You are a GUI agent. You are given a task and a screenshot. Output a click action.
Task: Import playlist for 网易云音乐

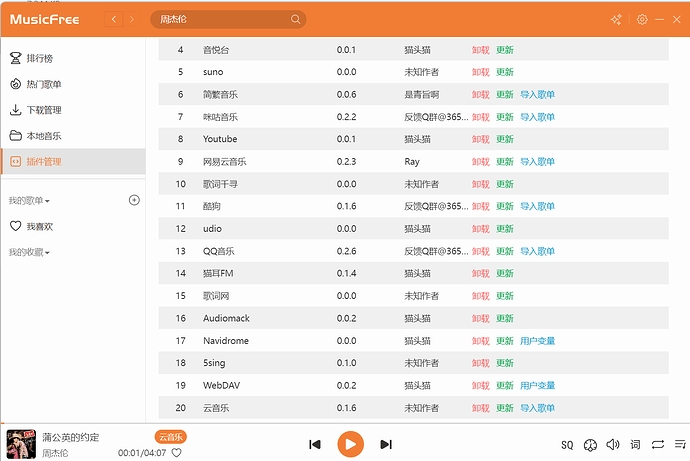(537, 161)
